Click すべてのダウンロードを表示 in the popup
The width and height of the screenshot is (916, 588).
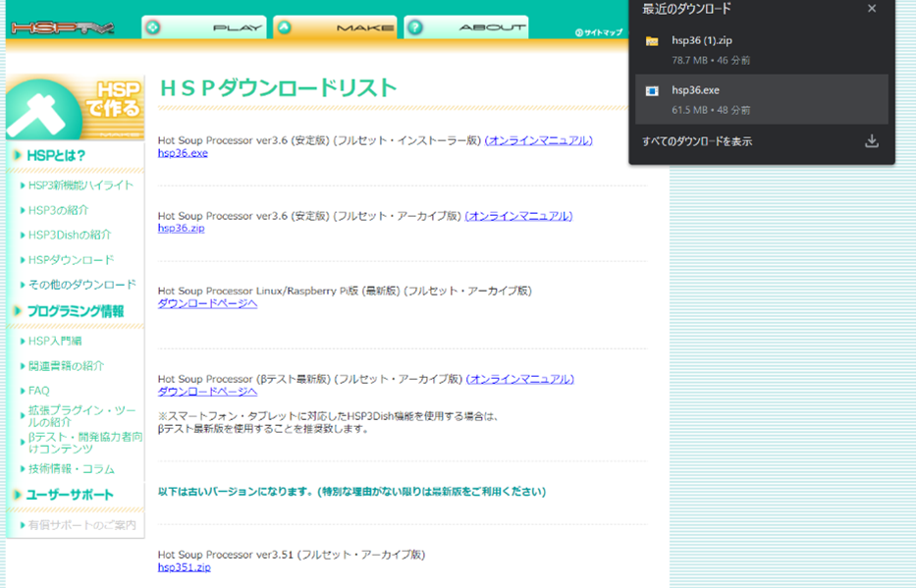(697, 141)
